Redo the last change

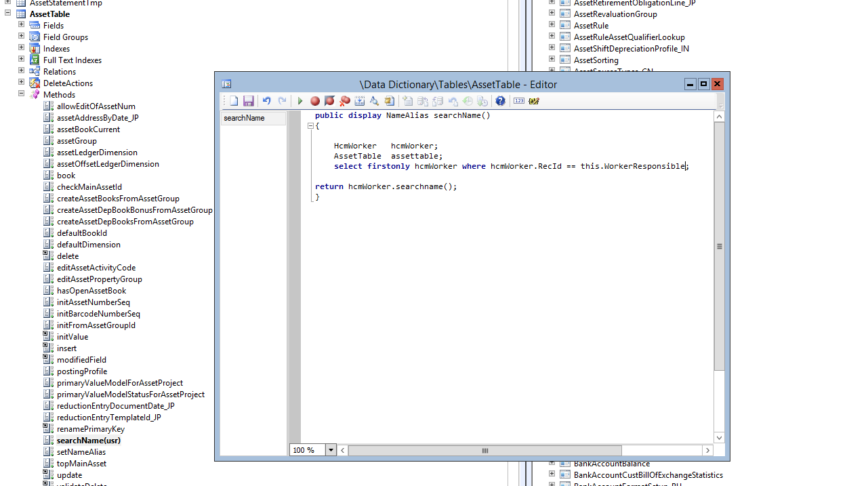coord(282,100)
